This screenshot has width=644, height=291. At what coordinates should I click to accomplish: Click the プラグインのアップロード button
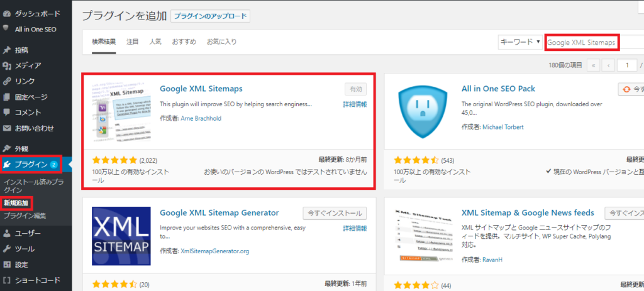210,16
